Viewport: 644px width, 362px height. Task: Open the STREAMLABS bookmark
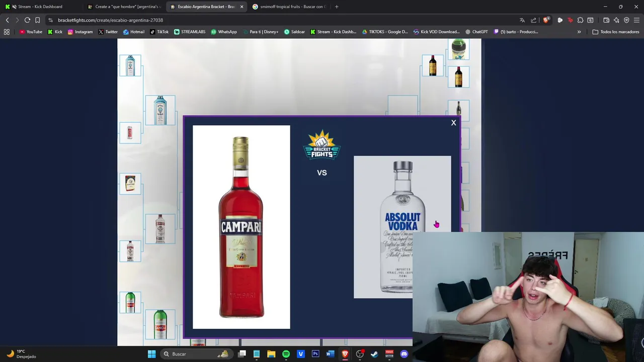coord(190,32)
